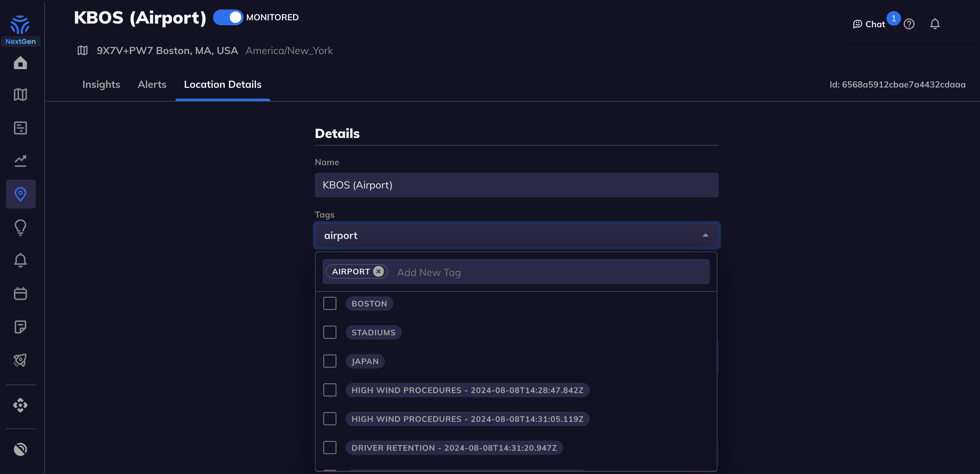Open the Help question mark icon
The width and height of the screenshot is (980, 474).
(x=909, y=24)
